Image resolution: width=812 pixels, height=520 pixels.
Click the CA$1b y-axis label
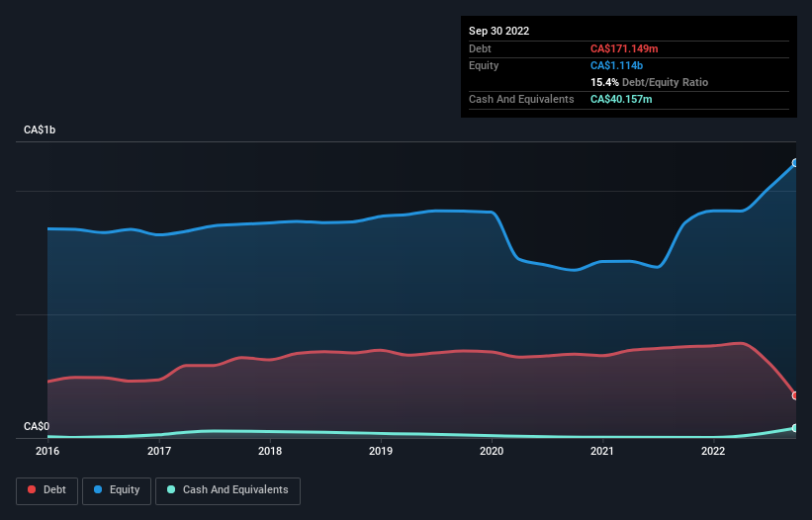(40, 130)
